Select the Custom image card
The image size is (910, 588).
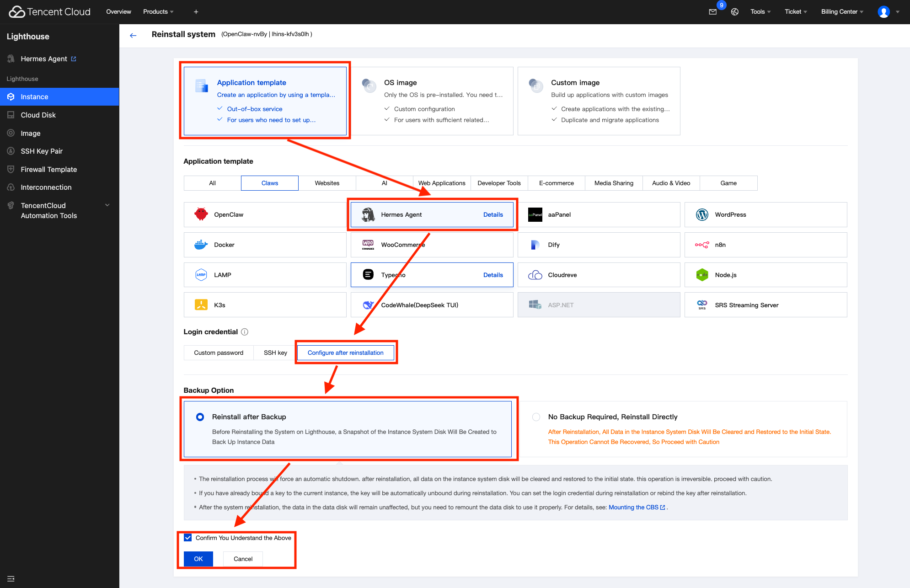(599, 101)
